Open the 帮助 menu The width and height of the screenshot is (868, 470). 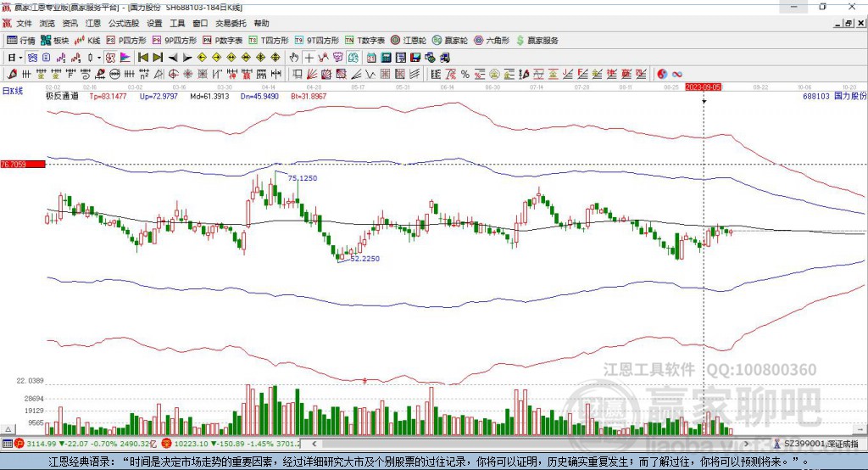261,23
